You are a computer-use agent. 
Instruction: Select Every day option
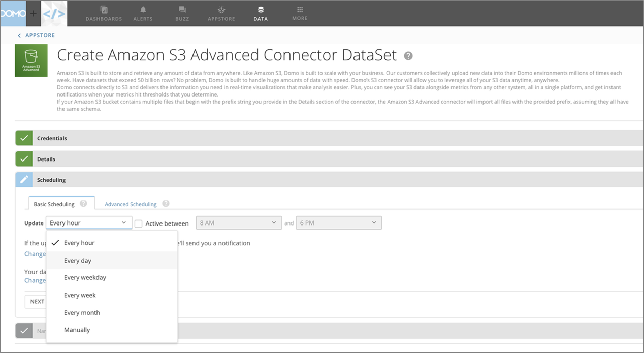pos(112,261)
